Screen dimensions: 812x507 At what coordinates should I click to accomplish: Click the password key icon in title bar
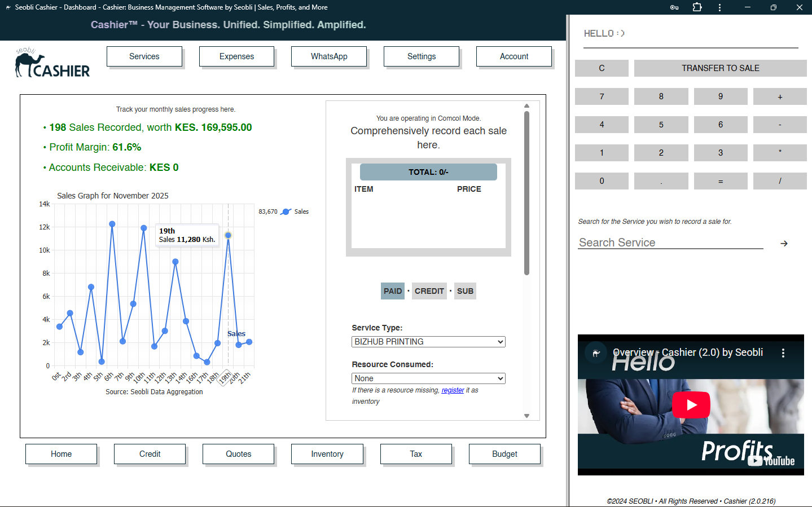pyautogui.click(x=674, y=7)
